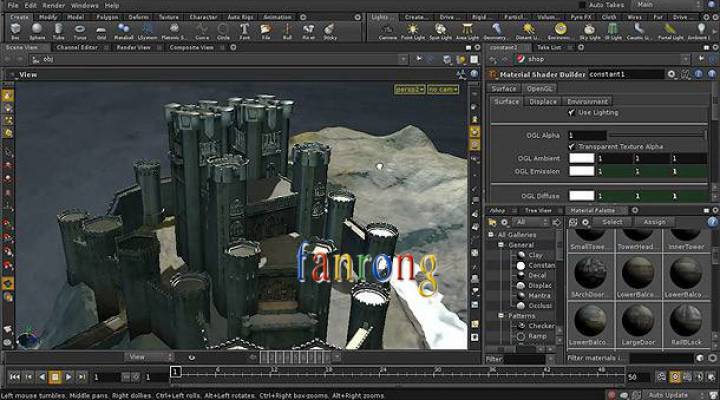720x400 pixels.
Task: Click the Assign button in Material Palette
Action: (x=654, y=222)
